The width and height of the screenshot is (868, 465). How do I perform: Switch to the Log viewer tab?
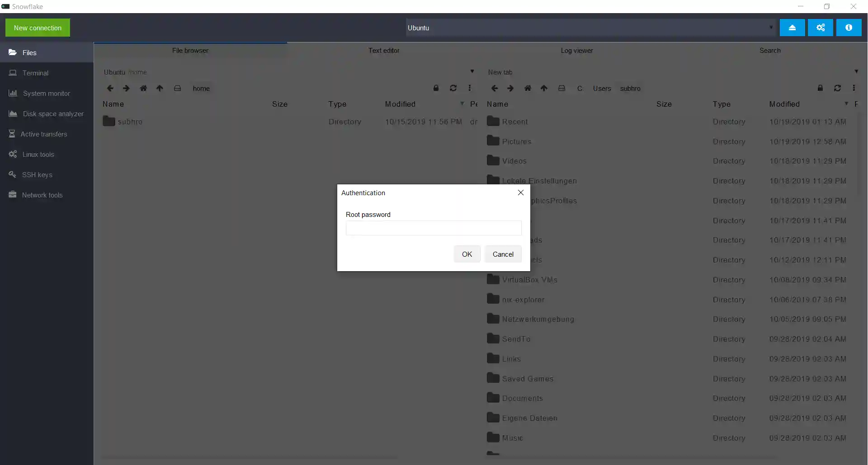tap(576, 51)
